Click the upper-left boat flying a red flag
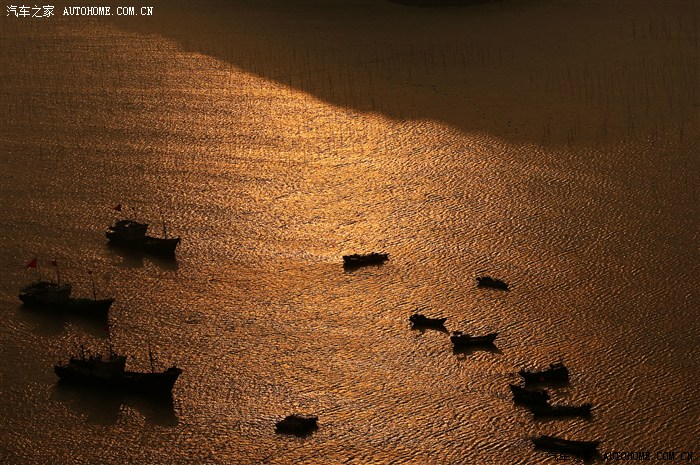The height and width of the screenshot is (465, 700). [142, 238]
